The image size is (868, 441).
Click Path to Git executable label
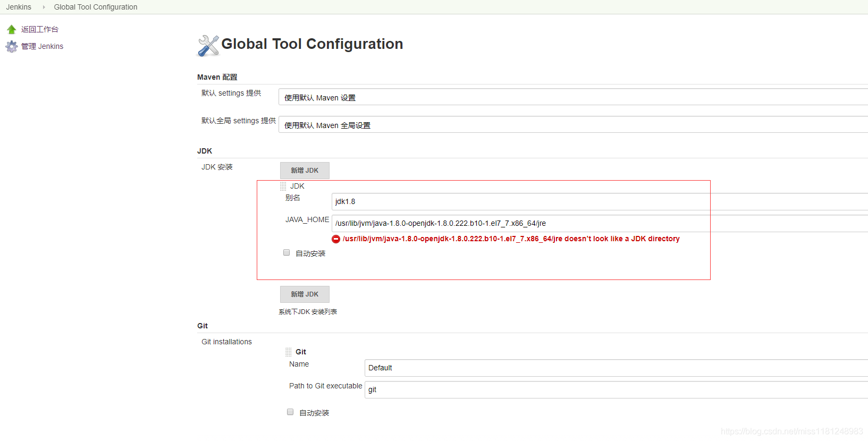[326, 386]
